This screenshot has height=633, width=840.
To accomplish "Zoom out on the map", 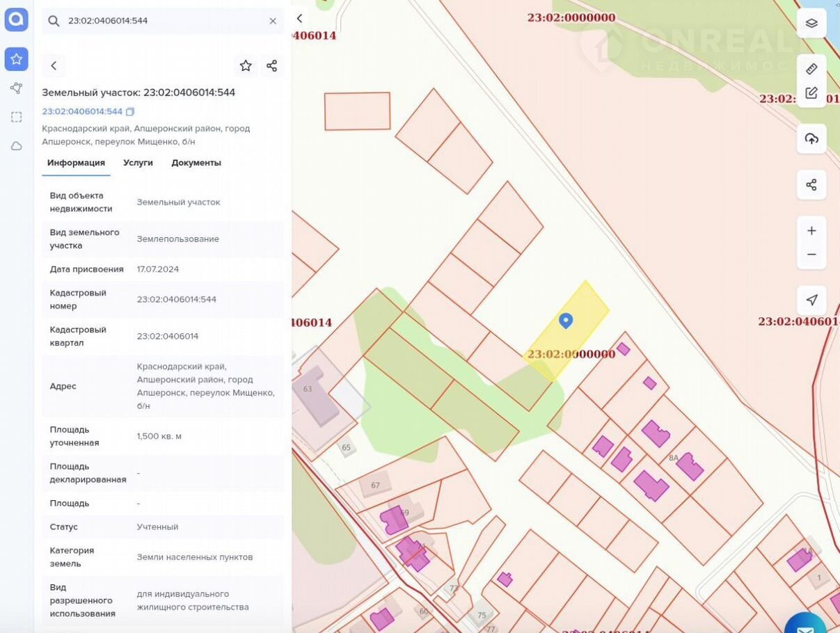I will tap(811, 255).
